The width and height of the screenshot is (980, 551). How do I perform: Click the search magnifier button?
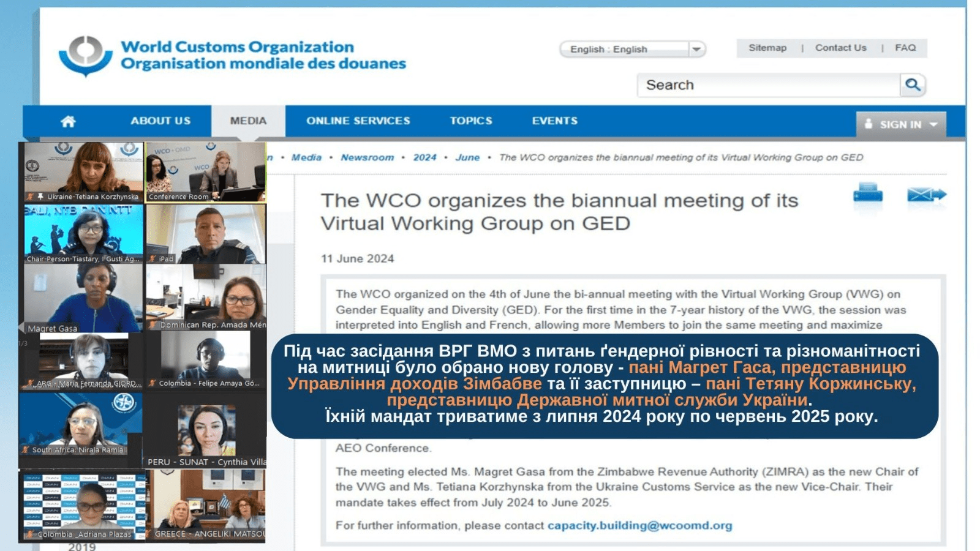913,85
